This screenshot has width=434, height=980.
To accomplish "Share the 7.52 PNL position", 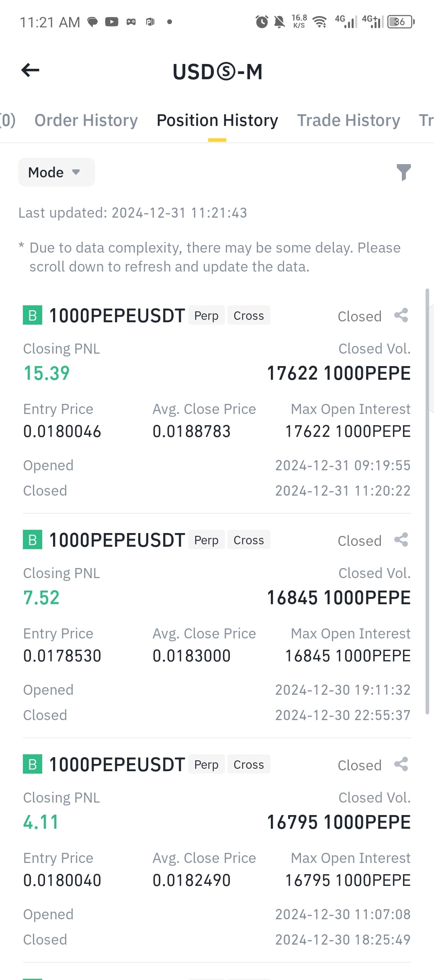I will coord(401,540).
